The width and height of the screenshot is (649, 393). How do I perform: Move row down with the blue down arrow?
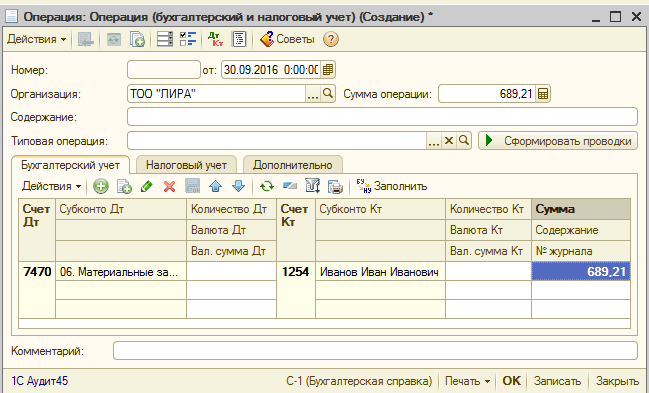point(238,186)
